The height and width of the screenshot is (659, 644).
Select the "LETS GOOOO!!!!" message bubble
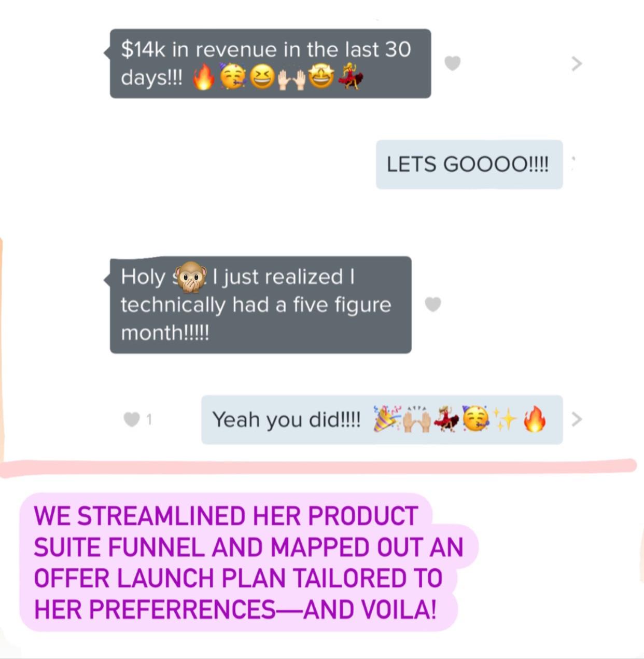[x=469, y=164]
